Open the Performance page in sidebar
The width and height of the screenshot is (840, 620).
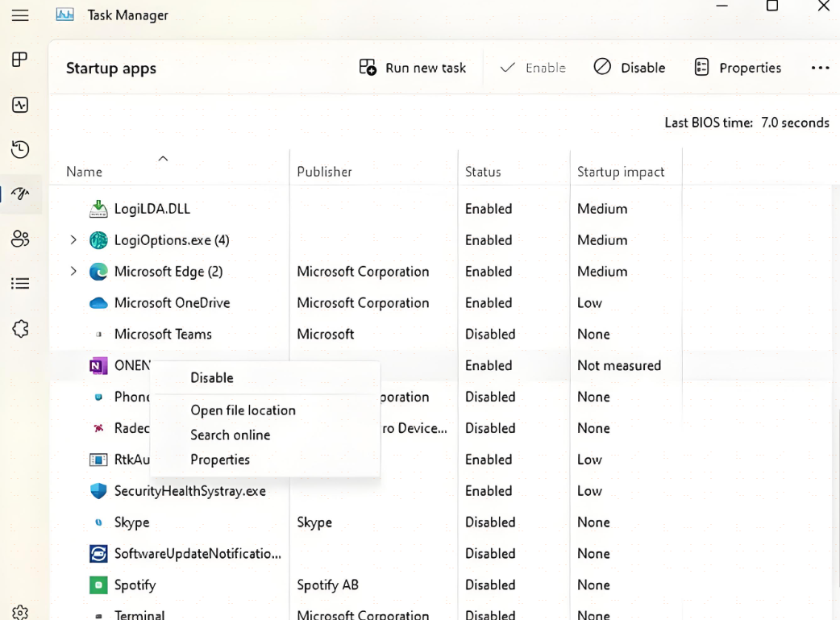tap(20, 105)
